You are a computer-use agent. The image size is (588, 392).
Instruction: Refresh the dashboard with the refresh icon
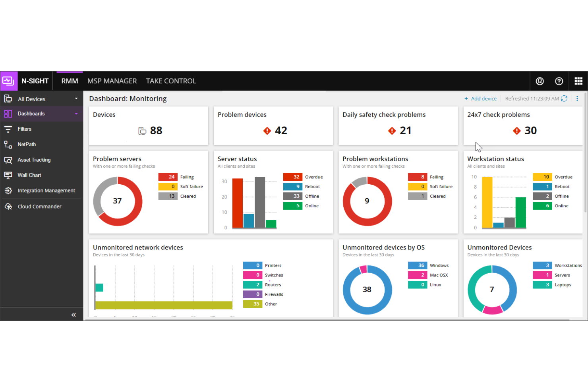[565, 98]
